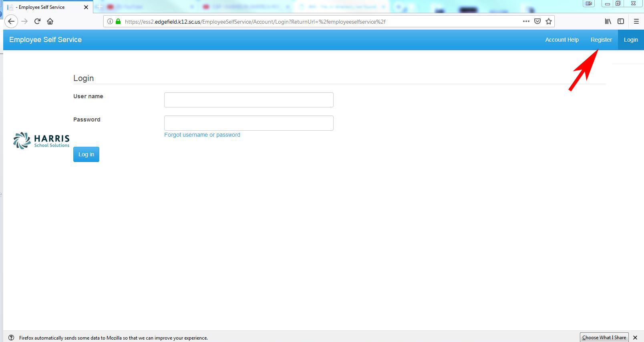Bookmark this page with the star icon
644x342 pixels.
pos(549,21)
